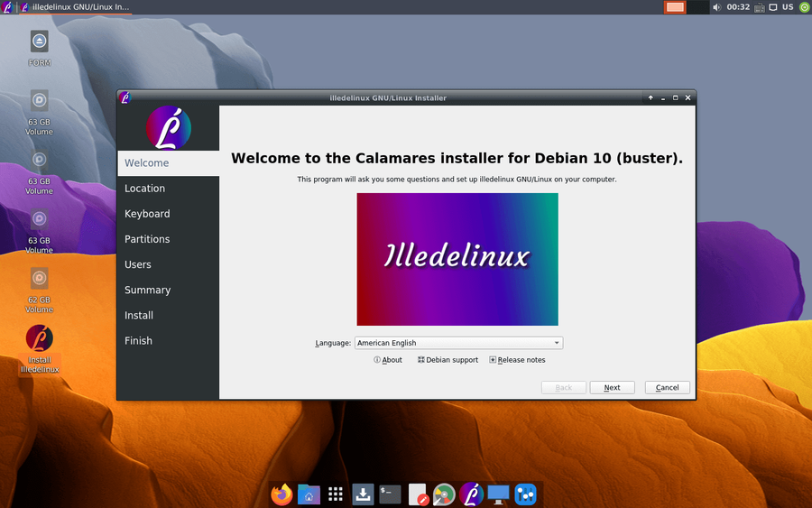
Task: Launch the terminal from the dock
Action: [x=390, y=494]
